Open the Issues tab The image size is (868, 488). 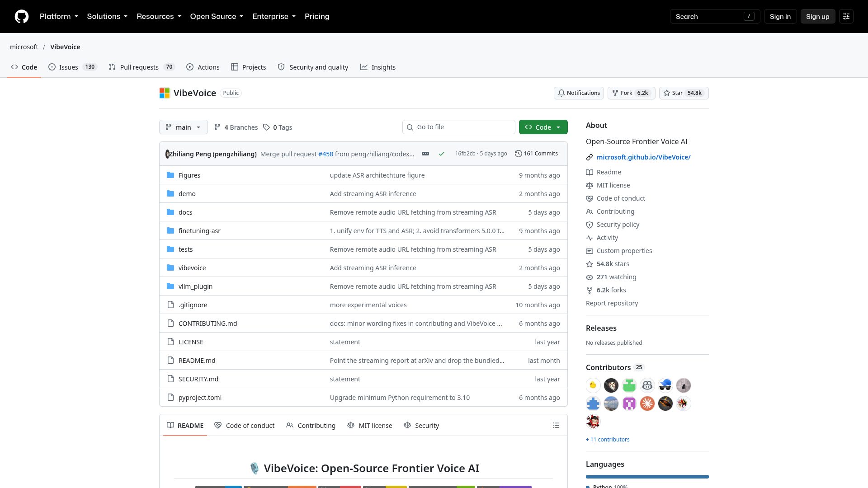click(x=73, y=67)
